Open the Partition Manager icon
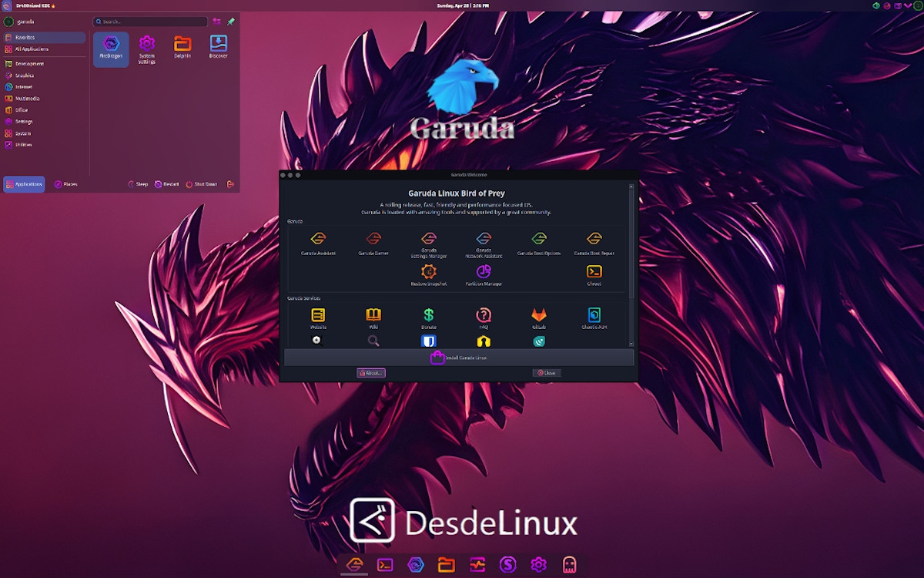 [484, 272]
